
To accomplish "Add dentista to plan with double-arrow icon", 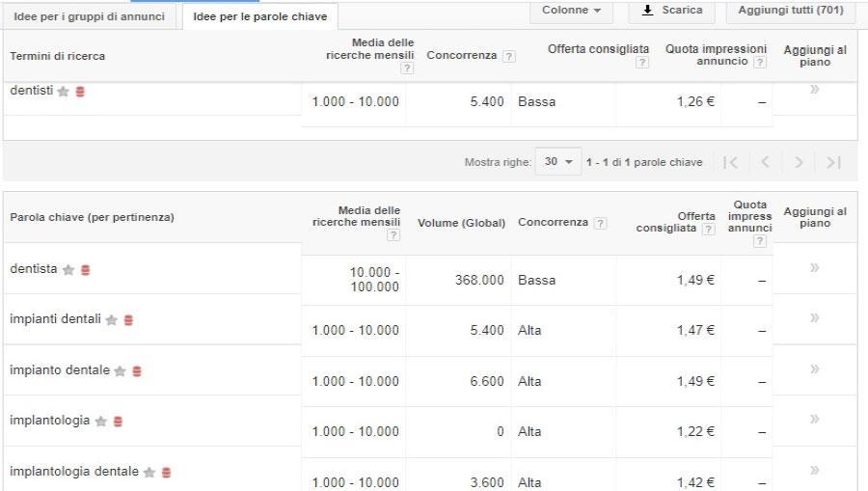I will click(814, 267).
